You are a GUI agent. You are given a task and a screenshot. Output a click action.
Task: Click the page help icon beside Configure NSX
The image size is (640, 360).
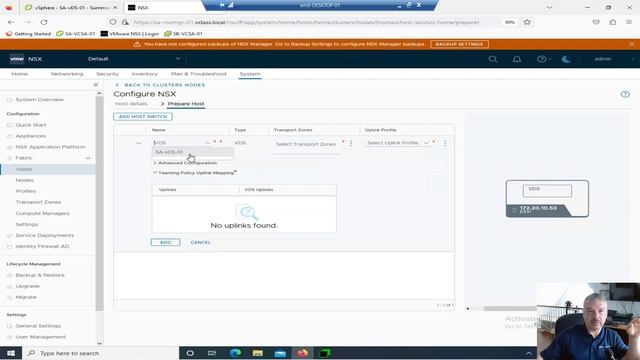point(625,94)
